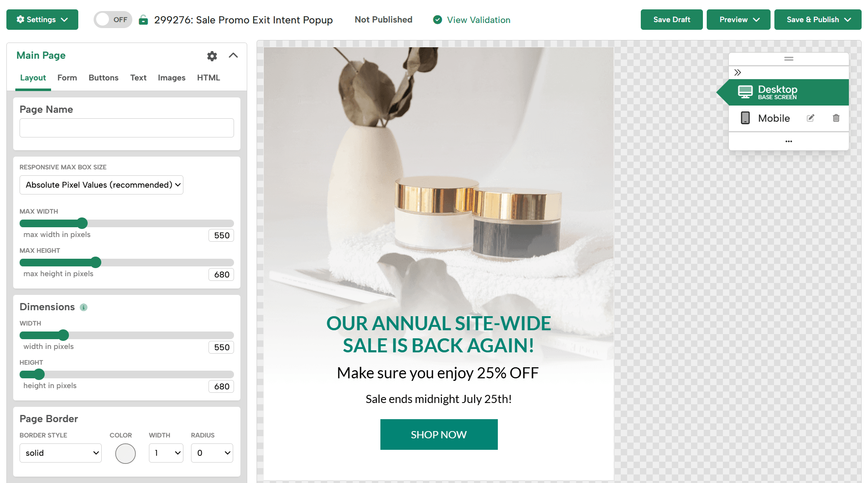Change the border style dropdown from solid
The image size is (868, 483).
tap(60, 453)
